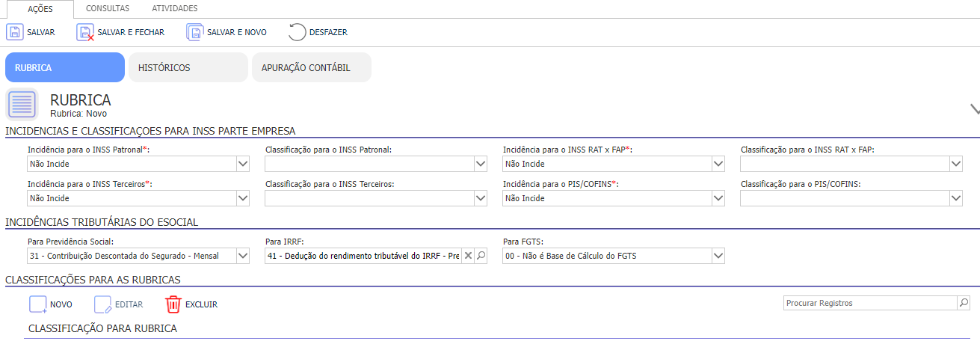Click the Salvar e Novo icon
Screen dimensions: 980x356
195,32
